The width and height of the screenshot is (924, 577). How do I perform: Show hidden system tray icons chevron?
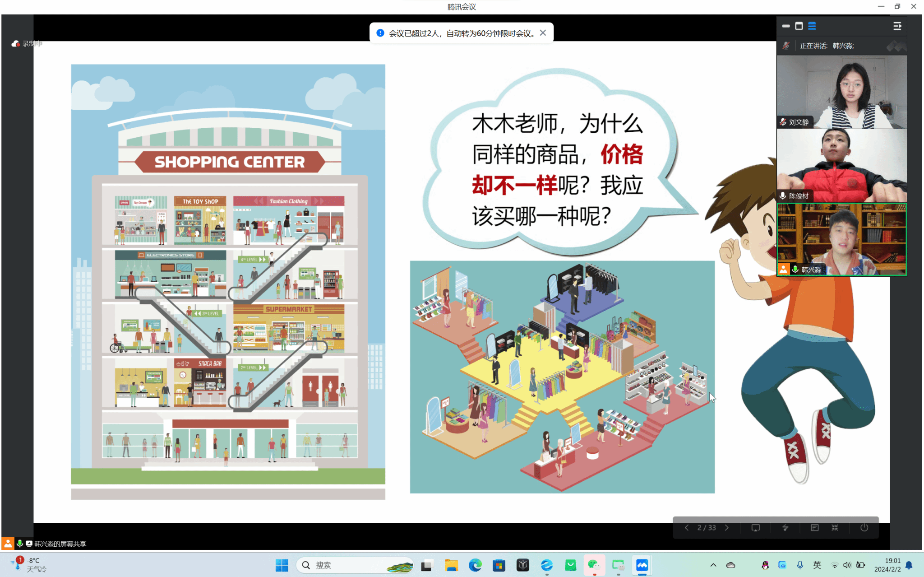(x=713, y=565)
